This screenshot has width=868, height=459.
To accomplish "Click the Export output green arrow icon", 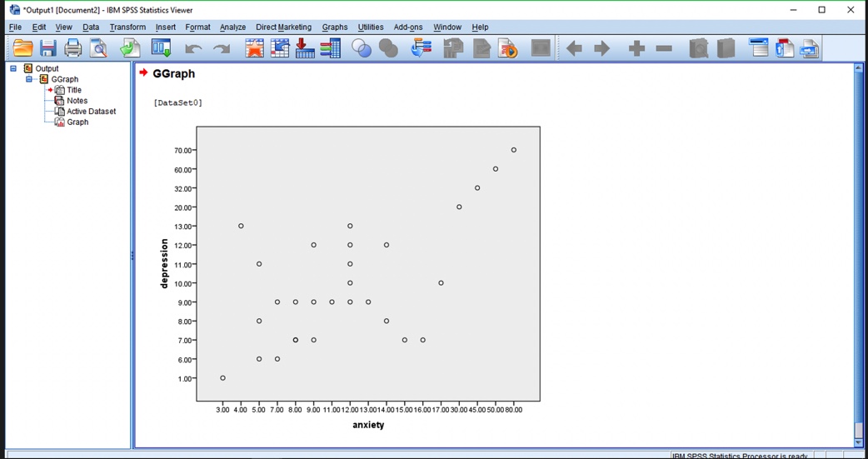I will click(x=131, y=48).
